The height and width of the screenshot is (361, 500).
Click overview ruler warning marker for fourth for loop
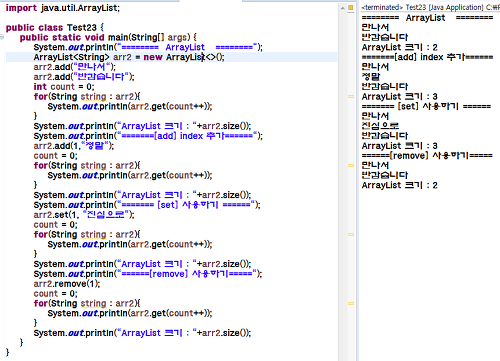351,303
